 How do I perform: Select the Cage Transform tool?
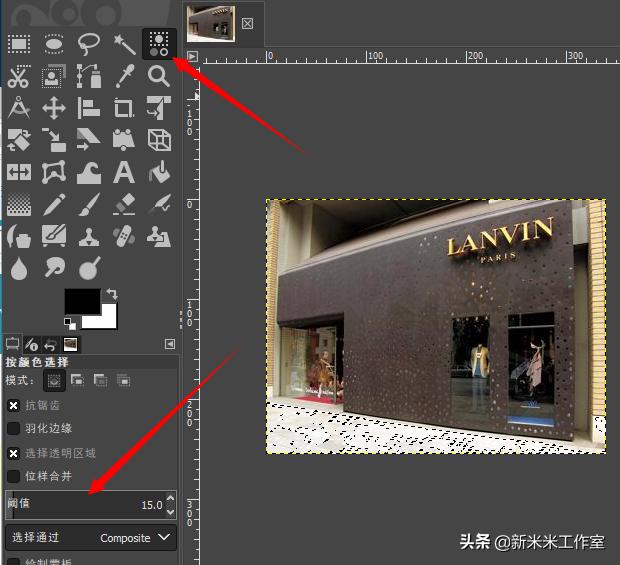pos(54,172)
